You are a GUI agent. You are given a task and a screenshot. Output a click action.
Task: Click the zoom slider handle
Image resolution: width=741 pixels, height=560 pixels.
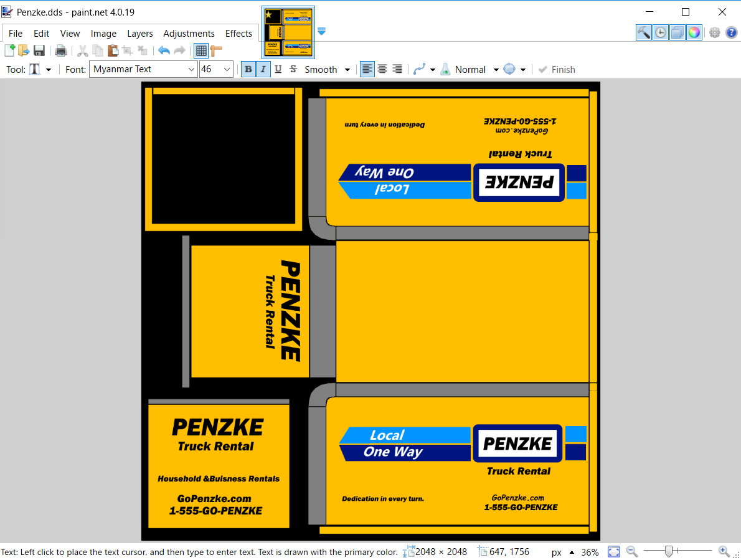668,551
